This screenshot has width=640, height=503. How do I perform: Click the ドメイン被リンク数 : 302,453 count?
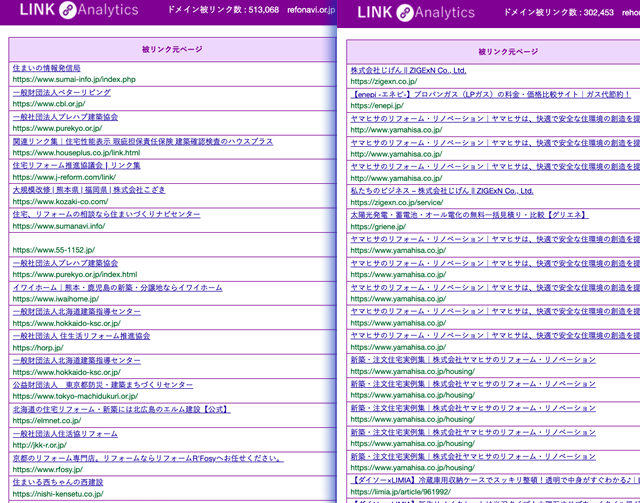point(559,12)
